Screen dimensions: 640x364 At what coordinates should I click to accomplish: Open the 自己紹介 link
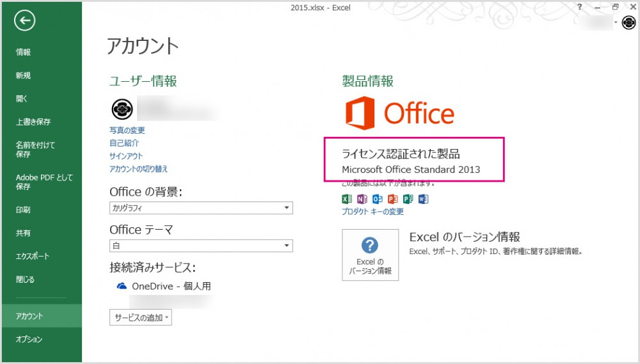pyautogui.click(x=124, y=143)
